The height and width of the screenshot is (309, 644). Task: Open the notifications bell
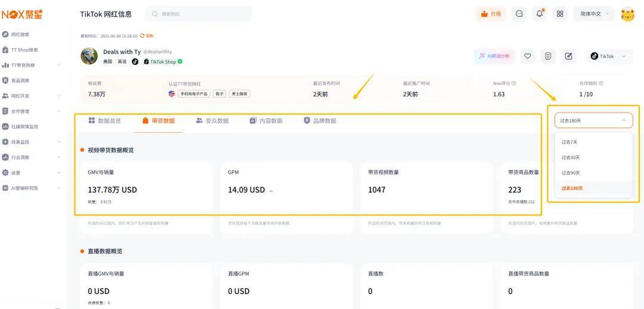[x=540, y=14]
